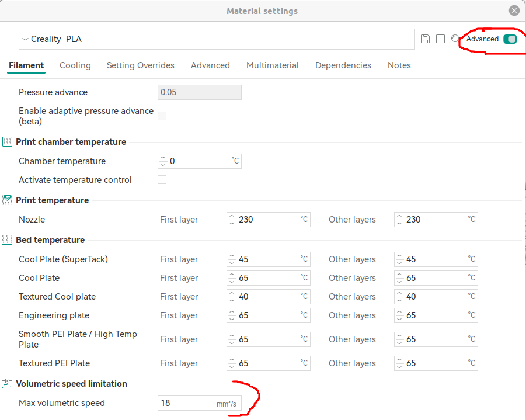
Task: Click the delete preset minus icon
Action: (x=440, y=39)
